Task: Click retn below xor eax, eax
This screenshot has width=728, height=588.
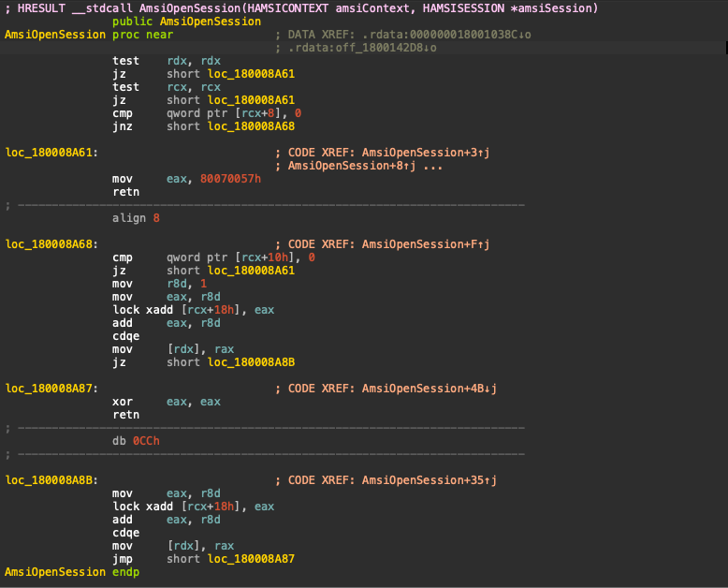Action: (x=125, y=415)
